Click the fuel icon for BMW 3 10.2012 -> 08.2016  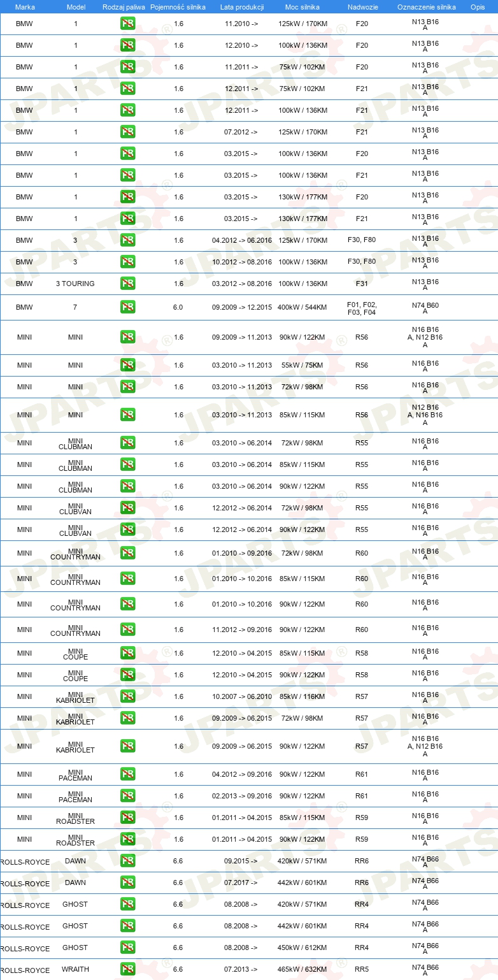tap(127, 262)
